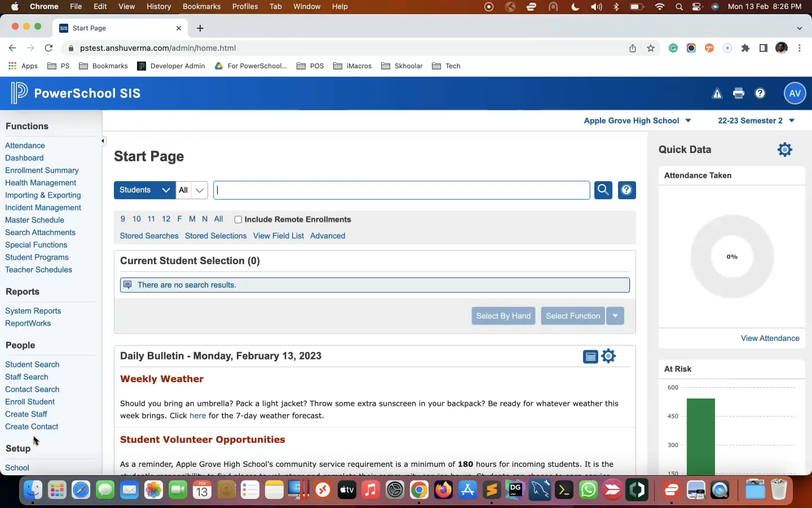Open Finder from the Dock
The width and height of the screenshot is (812, 508).
[x=33, y=490]
